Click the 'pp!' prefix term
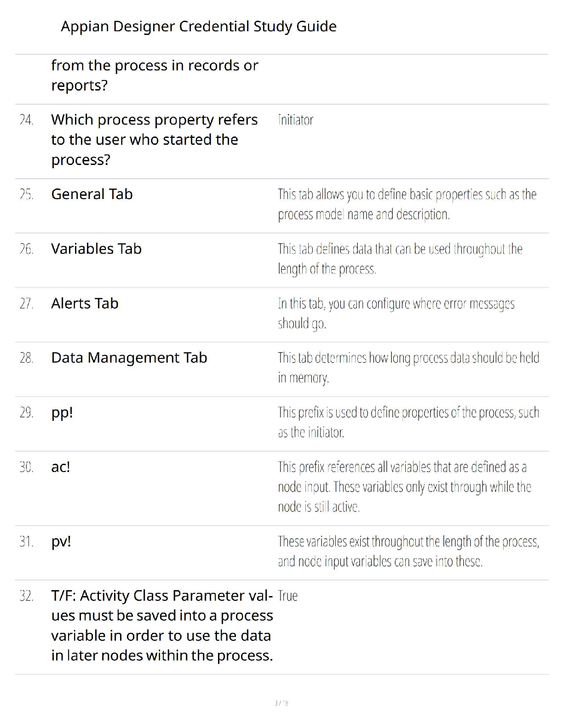Viewport: 563px width, 728px height. pyautogui.click(x=62, y=413)
